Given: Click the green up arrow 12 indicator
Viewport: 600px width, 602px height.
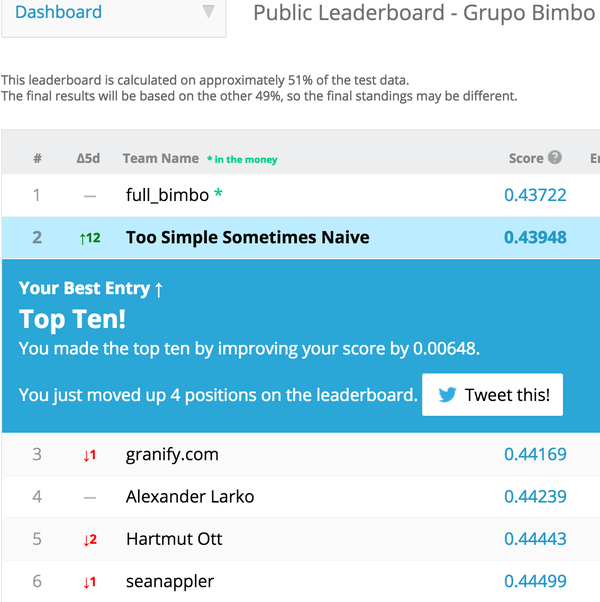Looking at the screenshot, I should tap(90, 238).
